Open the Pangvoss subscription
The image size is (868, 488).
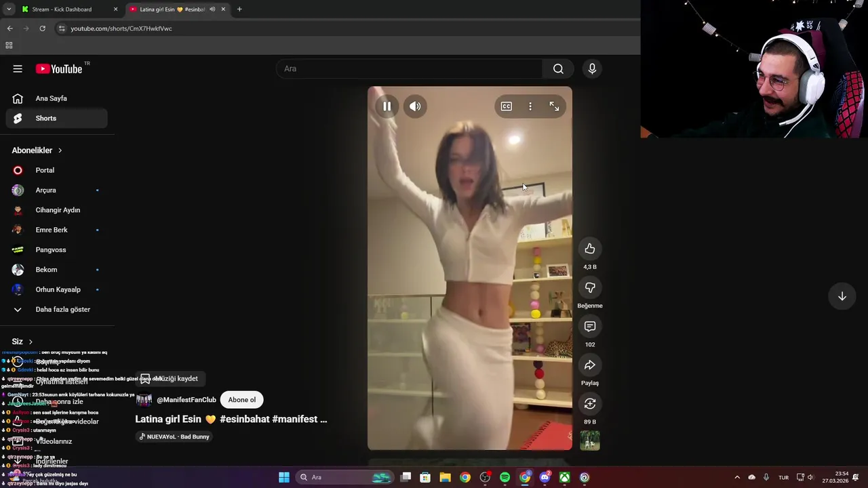coord(58,249)
